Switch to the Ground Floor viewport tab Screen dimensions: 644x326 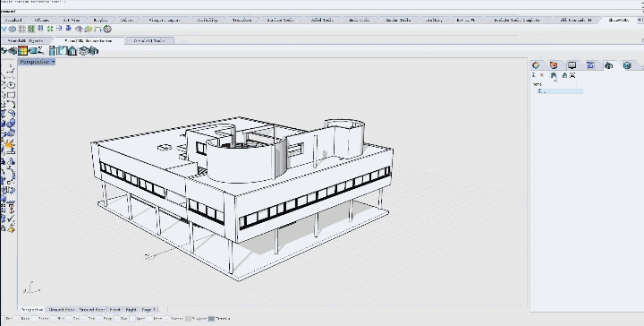(x=62, y=309)
